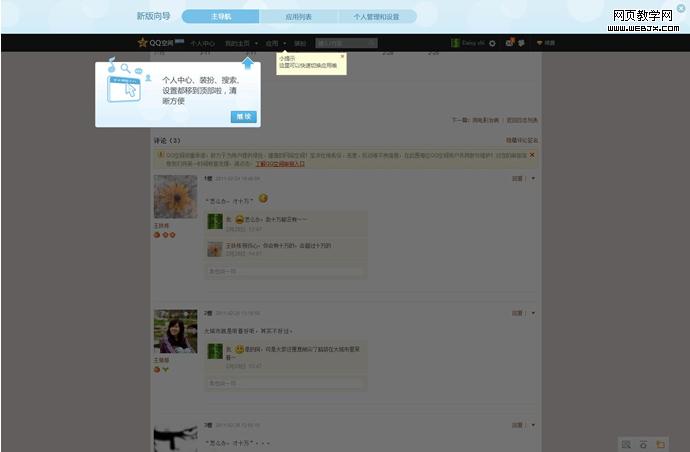Open reply dropdown arrow on first comment
The width and height of the screenshot is (690, 452).
tap(533, 179)
